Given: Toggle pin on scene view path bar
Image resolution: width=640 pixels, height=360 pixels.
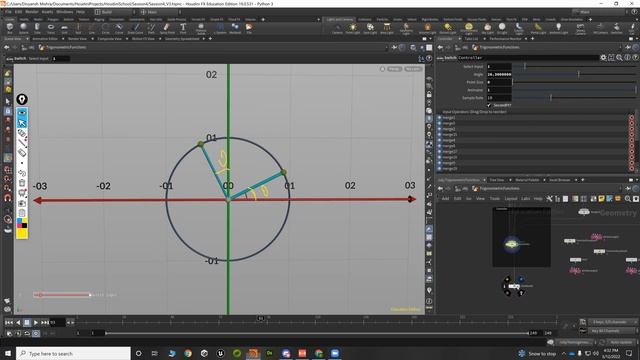Looking at the screenshot, I should point(394,47).
